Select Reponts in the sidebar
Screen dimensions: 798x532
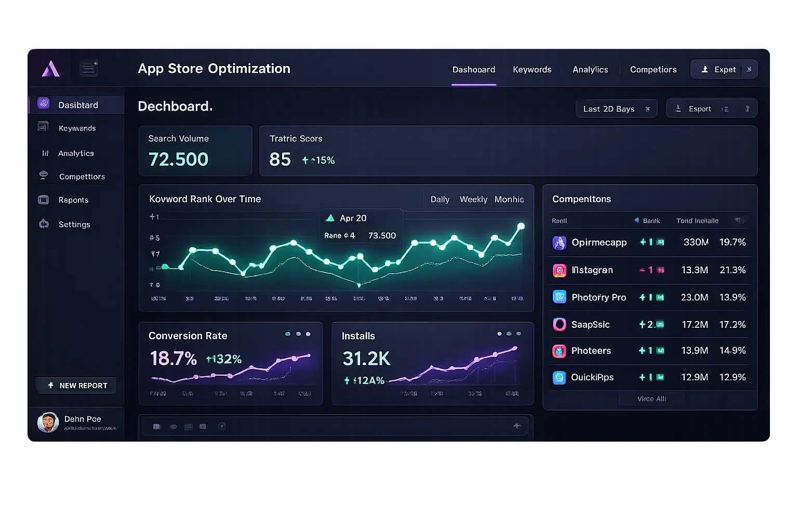(x=73, y=200)
